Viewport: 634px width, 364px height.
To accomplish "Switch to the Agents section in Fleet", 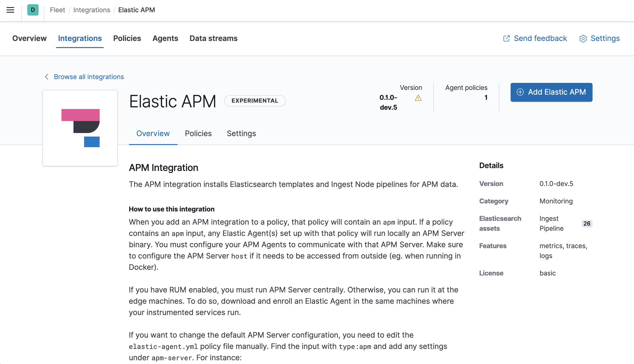I will (x=165, y=38).
